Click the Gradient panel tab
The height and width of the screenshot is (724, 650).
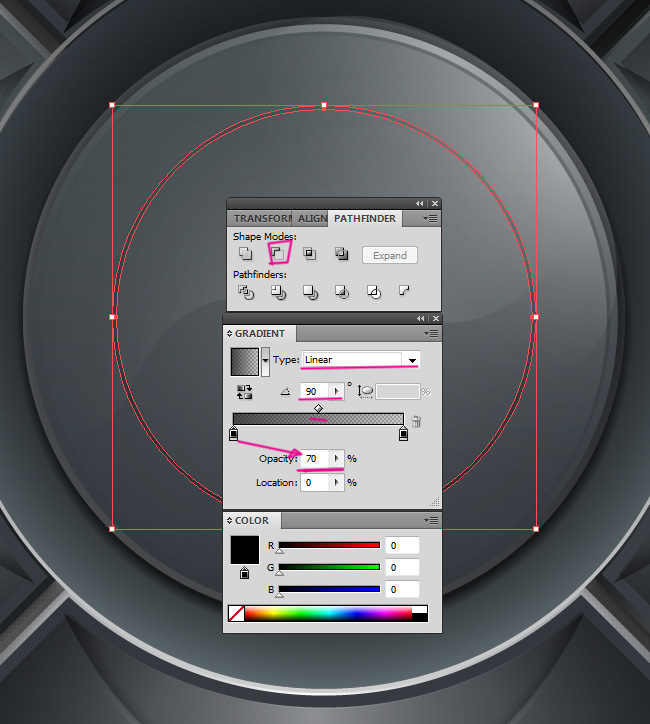tap(260, 333)
